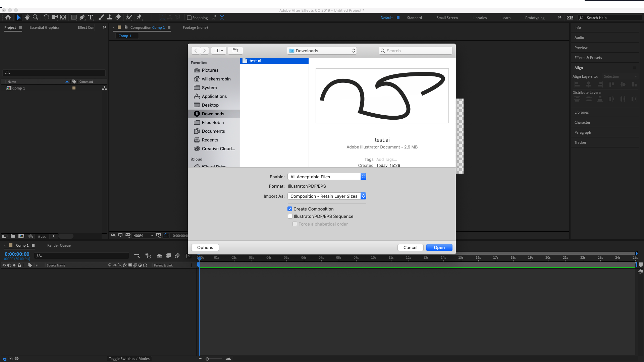644x362 pixels.
Task: Uncheck Create Composition checkbox
Action: [x=290, y=209]
